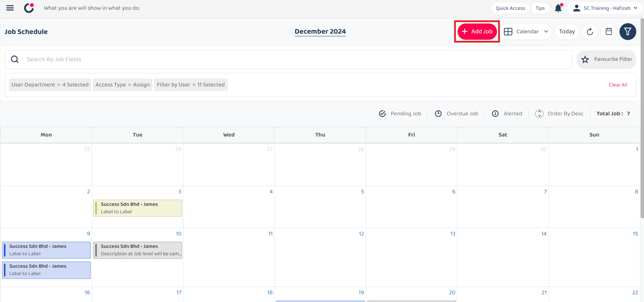Screen dimensions: 644x302
Task: Click the Tue column header
Action: pyautogui.click(x=138, y=135)
